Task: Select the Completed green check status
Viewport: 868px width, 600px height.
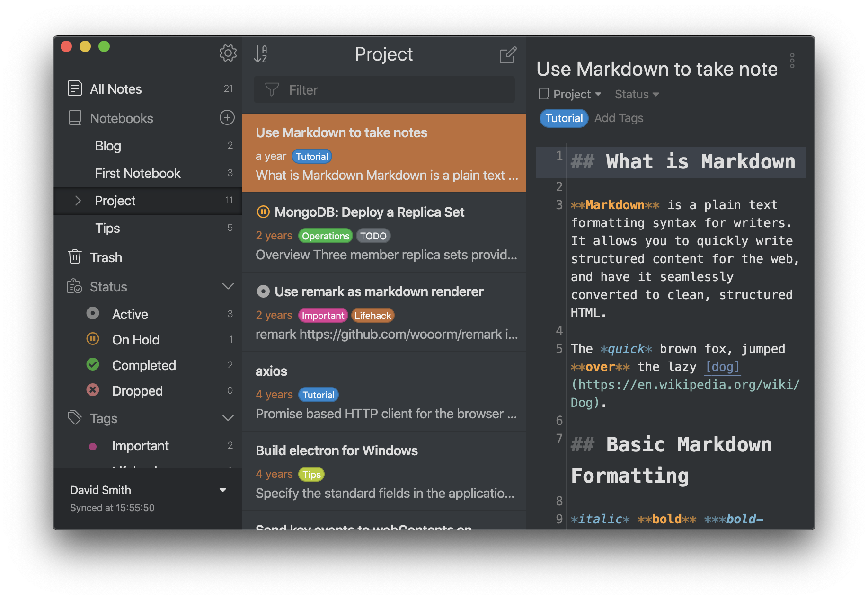Action: (x=93, y=365)
